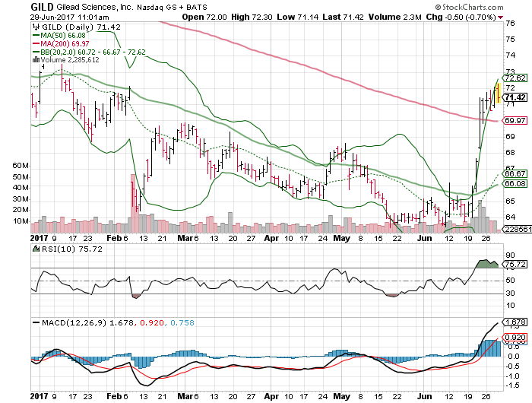Click the 1.678 MACD value tag on right axis
Image resolution: width=532 pixels, height=403 pixels.
point(515,322)
